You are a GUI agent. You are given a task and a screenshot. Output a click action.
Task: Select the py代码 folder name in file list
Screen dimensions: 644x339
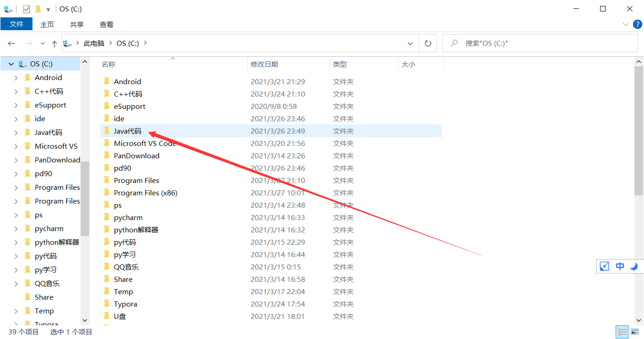tap(125, 242)
